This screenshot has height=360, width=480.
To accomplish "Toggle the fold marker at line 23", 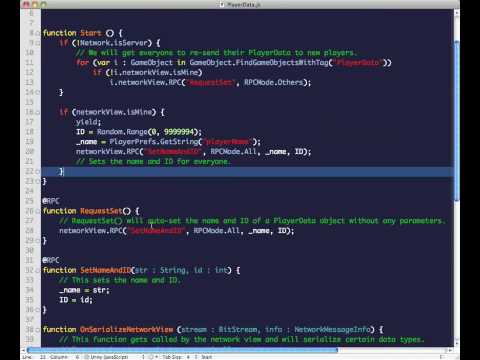I will click(38, 181).
